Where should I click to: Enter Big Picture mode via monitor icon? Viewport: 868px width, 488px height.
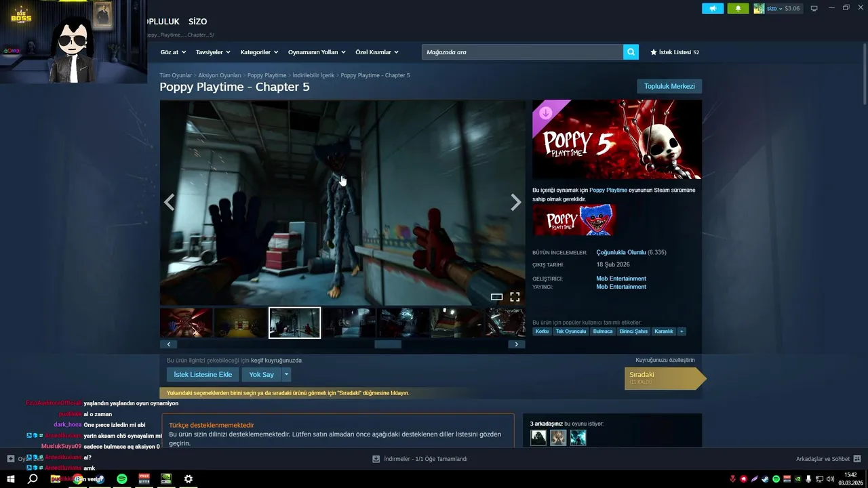tap(814, 8)
